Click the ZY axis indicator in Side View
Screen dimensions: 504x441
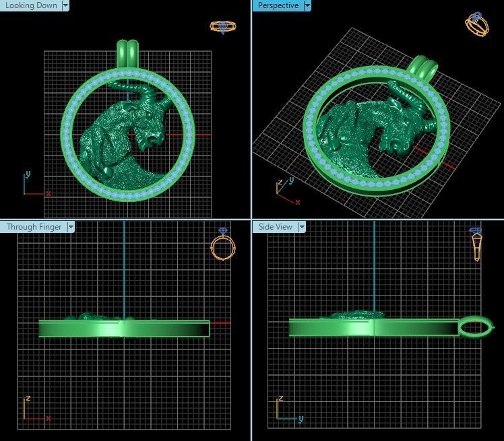pos(289,409)
